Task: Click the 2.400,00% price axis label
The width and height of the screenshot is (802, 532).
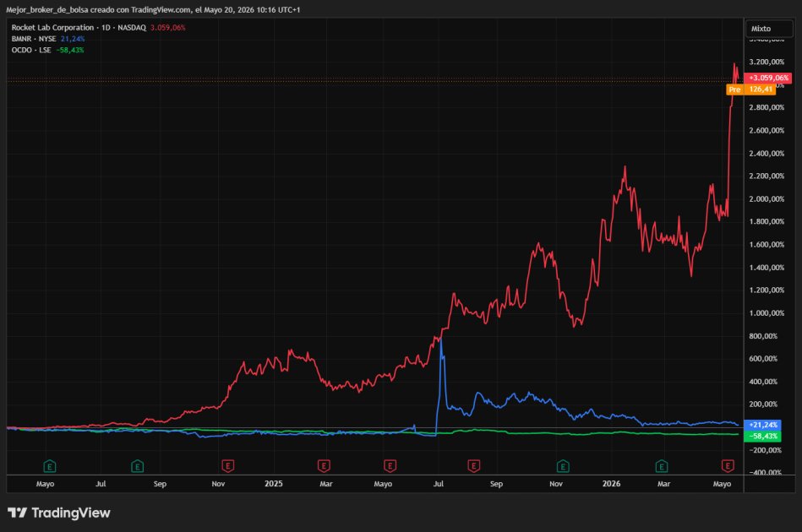Action: (767, 154)
